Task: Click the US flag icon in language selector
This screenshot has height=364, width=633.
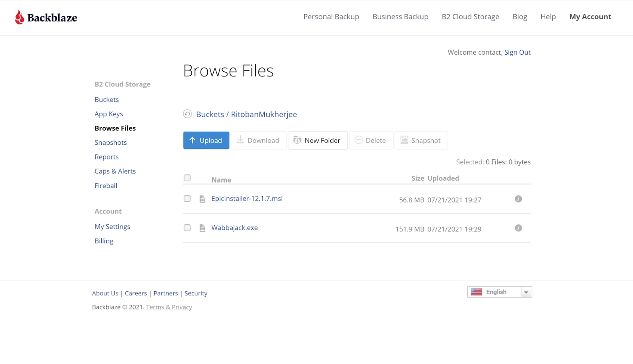Action: [476, 292]
